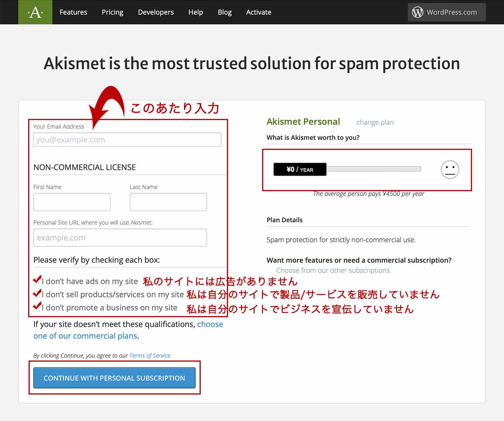
Task: Open the Terms of Service link
Action: point(150,355)
